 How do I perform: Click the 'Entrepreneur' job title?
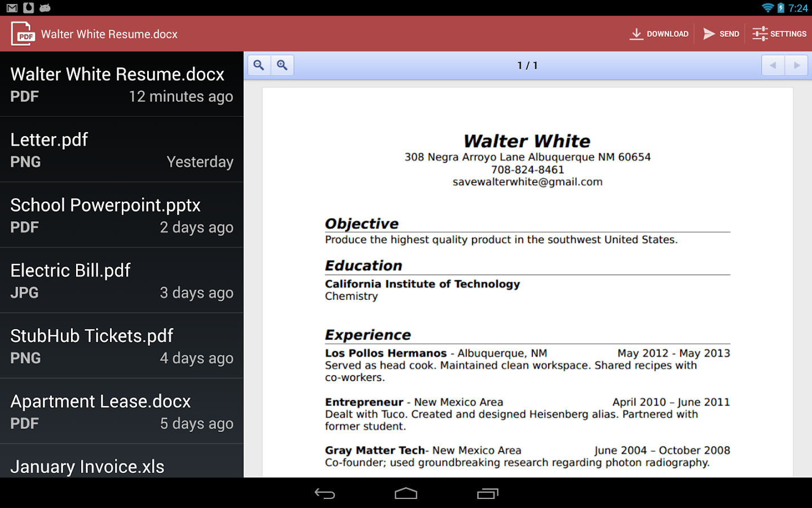(364, 402)
